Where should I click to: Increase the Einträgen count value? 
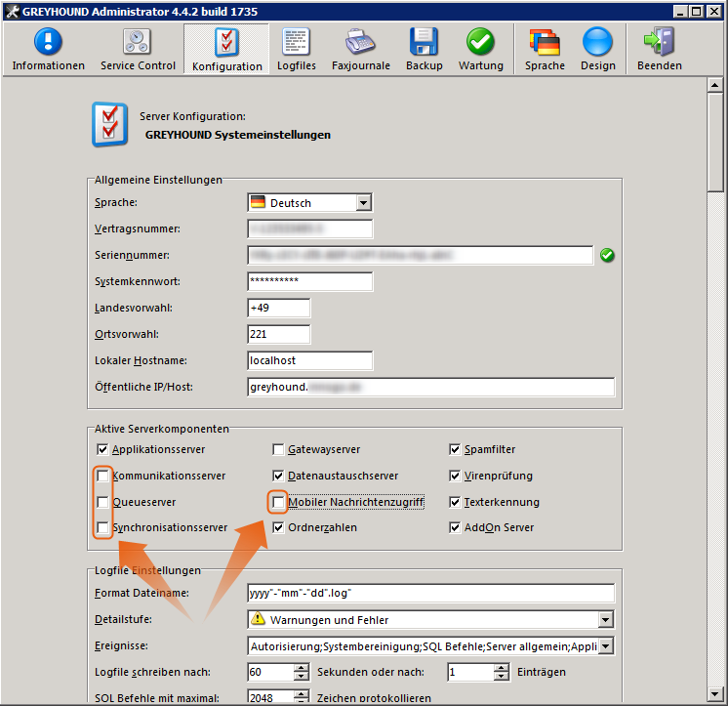tap(501, 668)
